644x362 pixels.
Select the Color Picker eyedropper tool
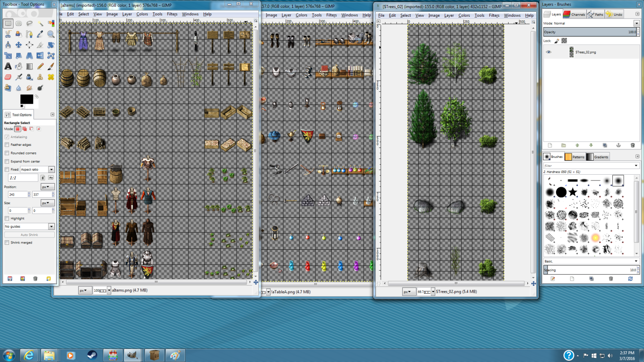tap(40, 34)
